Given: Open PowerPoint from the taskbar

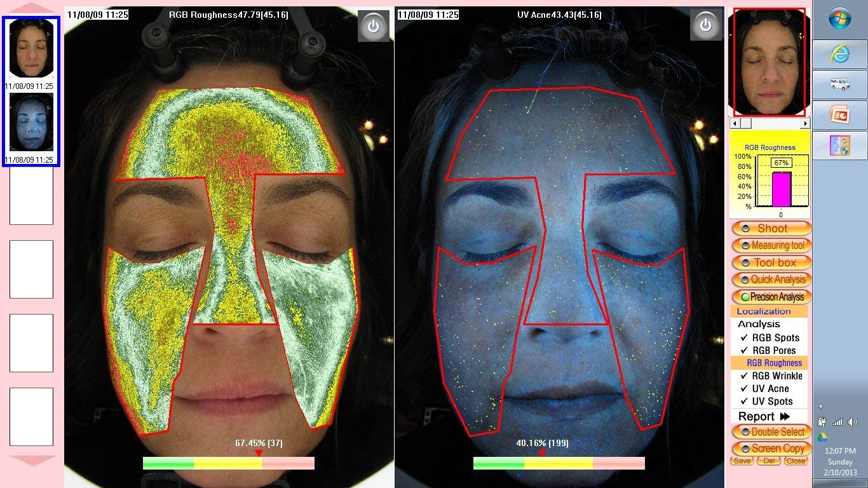Looking at the screenshot, I should [840, 115].
